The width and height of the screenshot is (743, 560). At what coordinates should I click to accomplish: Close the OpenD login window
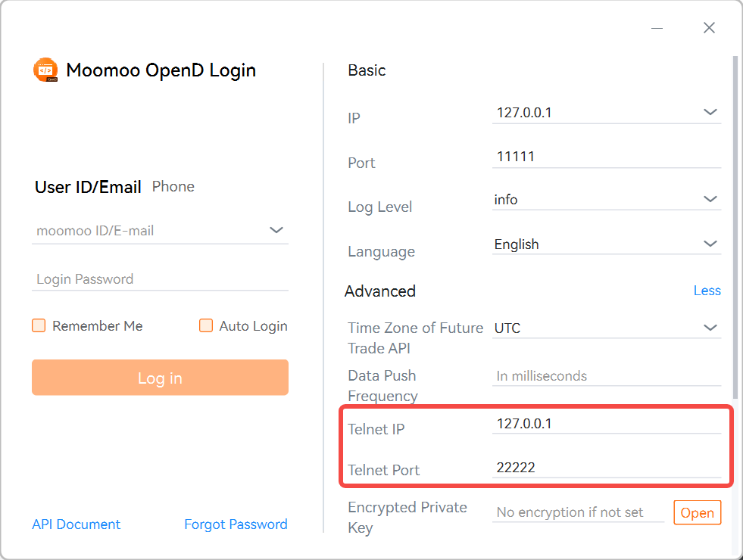pos(709,28)
